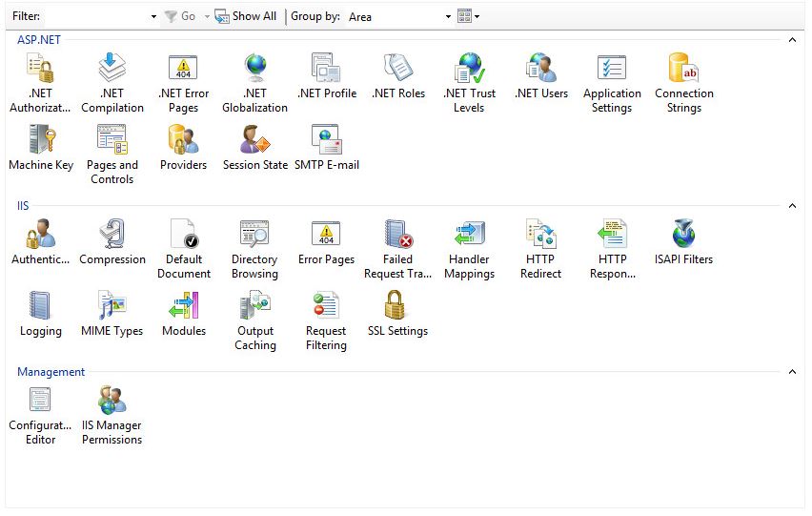Click into the Filter text field

(x=97, y=16)
